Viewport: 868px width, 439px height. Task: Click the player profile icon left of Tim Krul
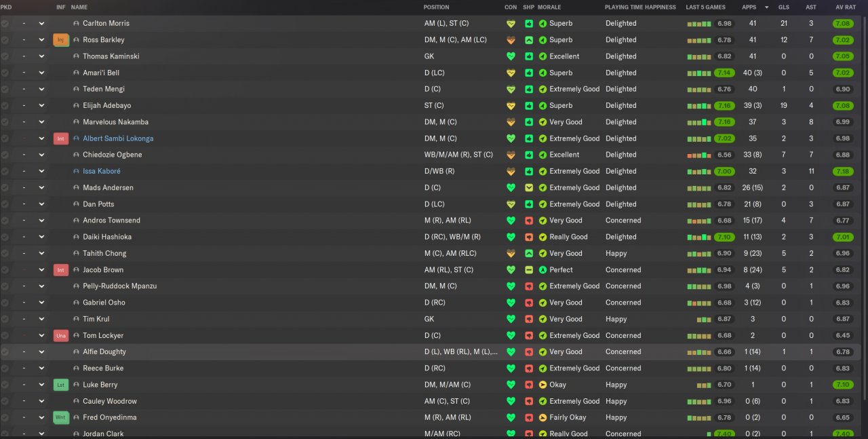76,319
